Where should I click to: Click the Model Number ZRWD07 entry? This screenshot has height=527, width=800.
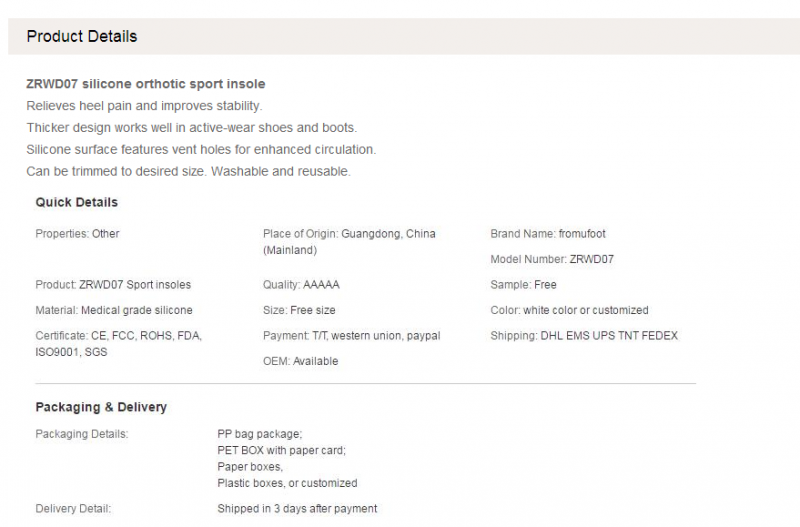click(552, 259)
